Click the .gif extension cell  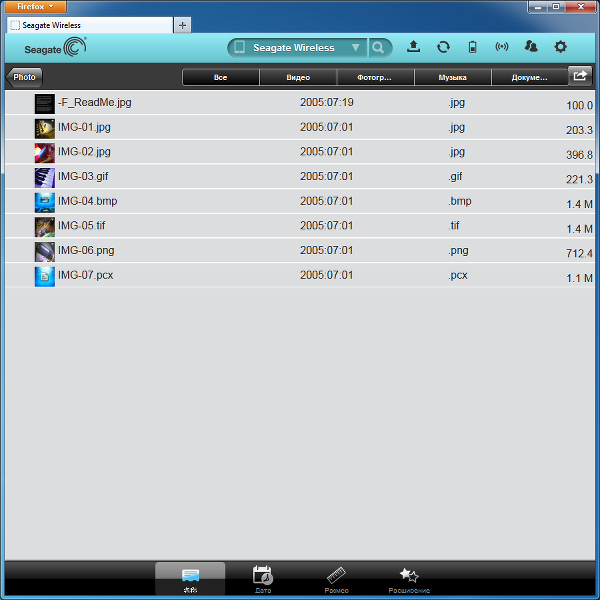click(455, 176)
